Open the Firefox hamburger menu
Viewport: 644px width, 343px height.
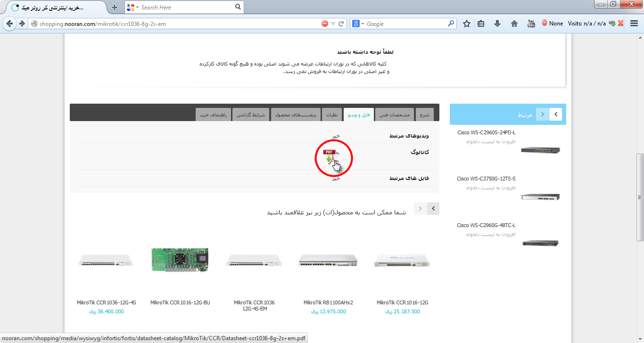(634, 24)
